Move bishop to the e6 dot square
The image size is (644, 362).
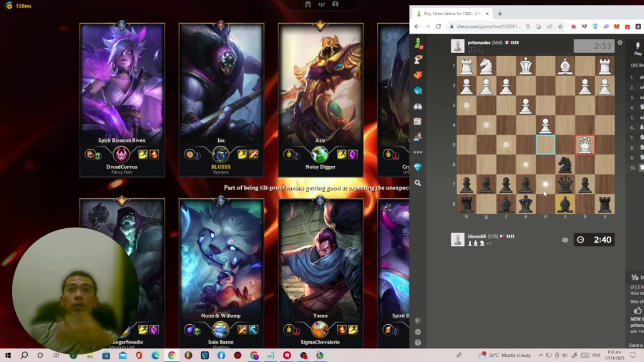pyautogui.click(x=526, y=164)
